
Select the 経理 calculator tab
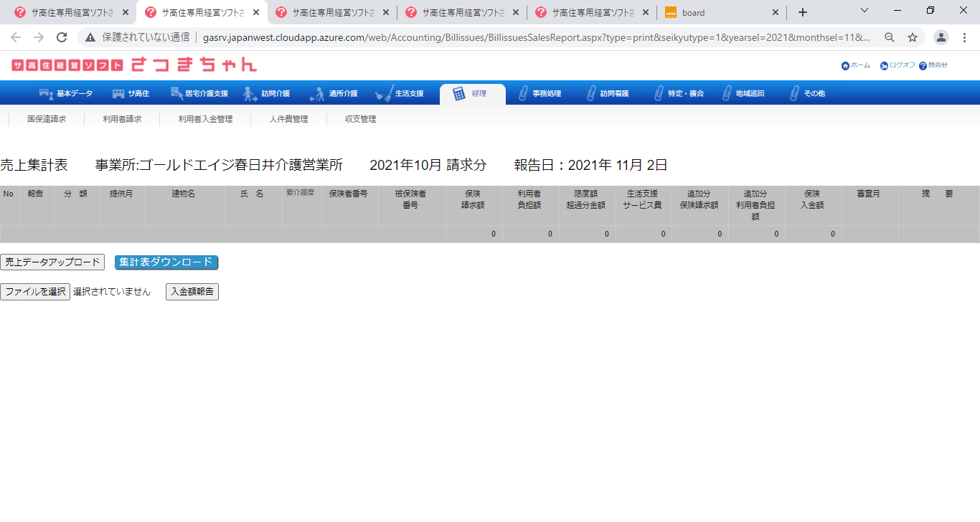pos(459,94)
